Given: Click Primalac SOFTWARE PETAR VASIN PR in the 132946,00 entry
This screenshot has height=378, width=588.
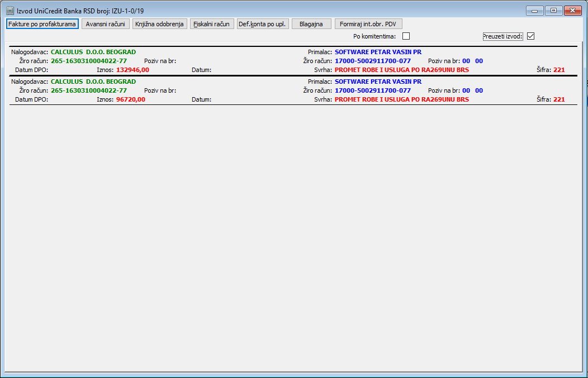Looking at the screenshot, I should click(378, 52).
